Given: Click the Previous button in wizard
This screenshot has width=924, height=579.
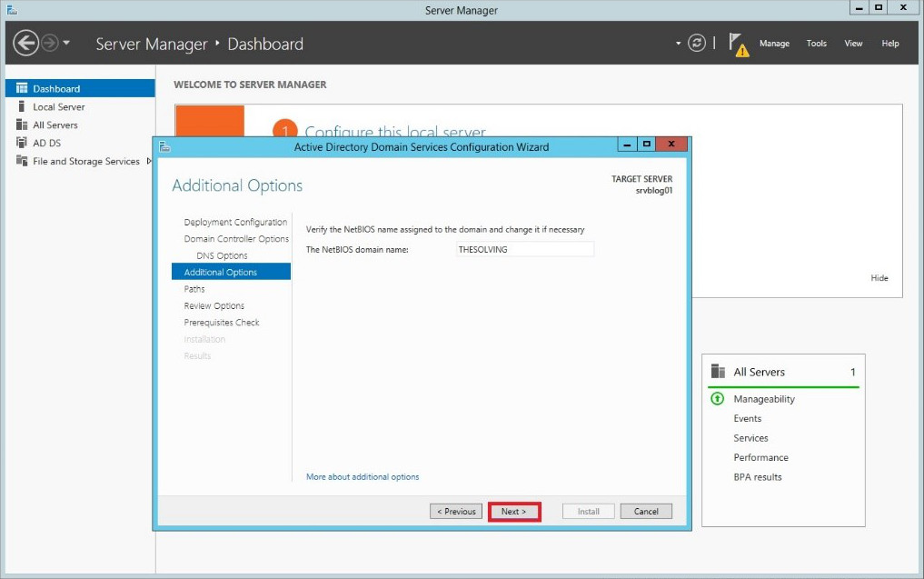Looking at the screenshot, I should (x=456, y=511).
